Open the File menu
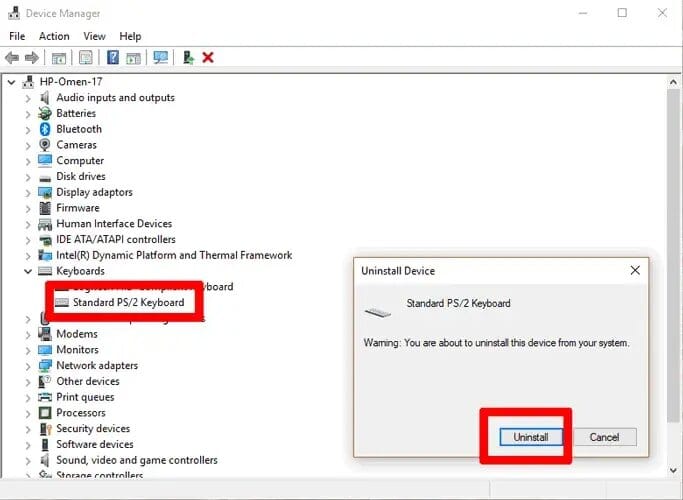 click(17, 36)
